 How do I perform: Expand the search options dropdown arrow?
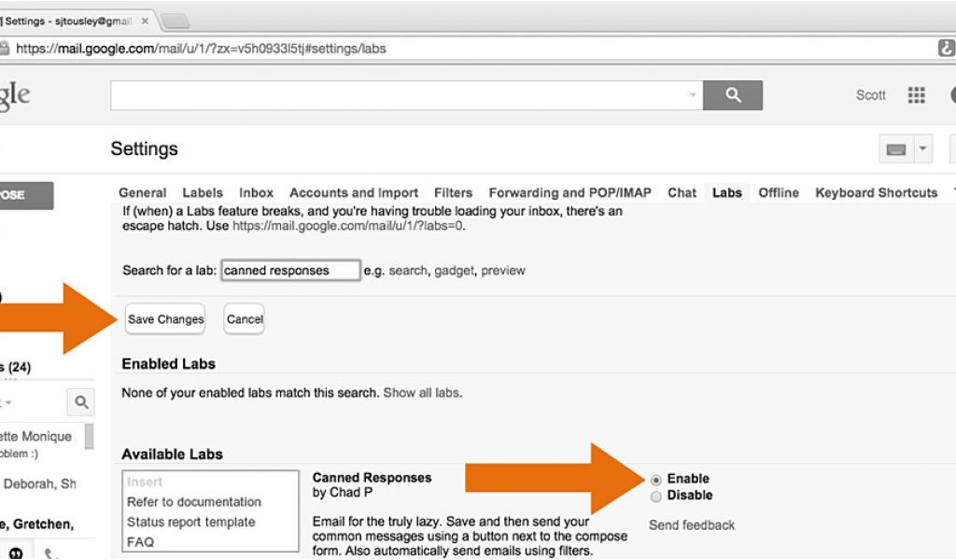coord(693,95)
